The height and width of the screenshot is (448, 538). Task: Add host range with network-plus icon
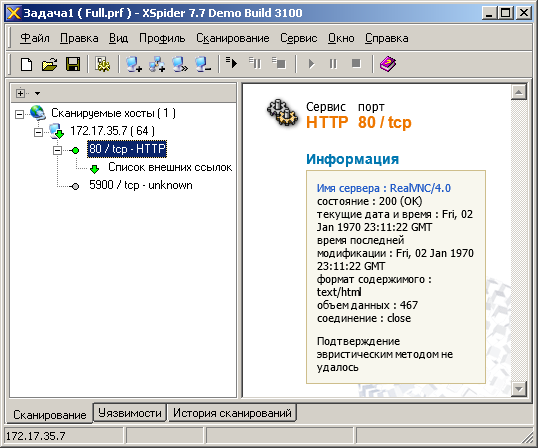point(157,64)
